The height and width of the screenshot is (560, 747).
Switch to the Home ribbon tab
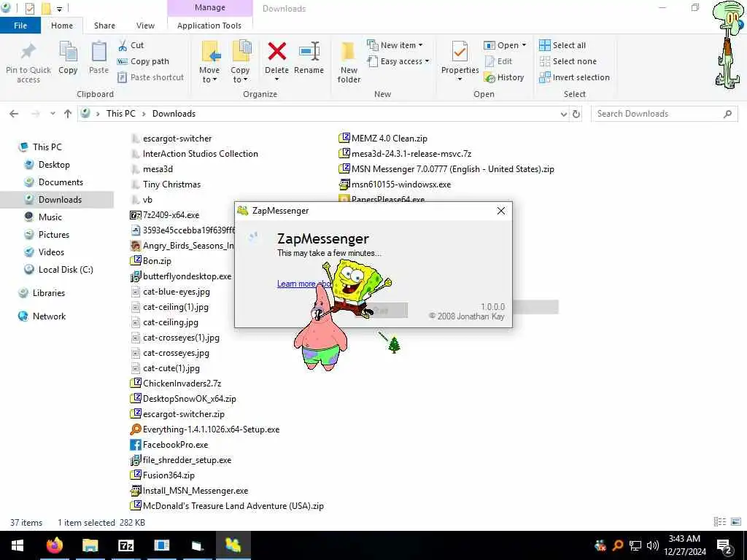(x=62, y=26)
